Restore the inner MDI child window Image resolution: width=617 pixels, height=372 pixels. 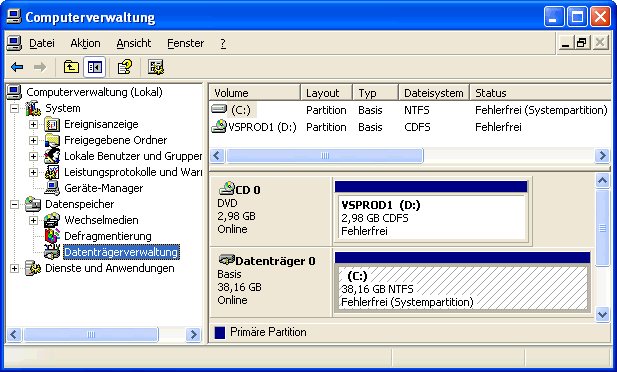tap(583, 43)
